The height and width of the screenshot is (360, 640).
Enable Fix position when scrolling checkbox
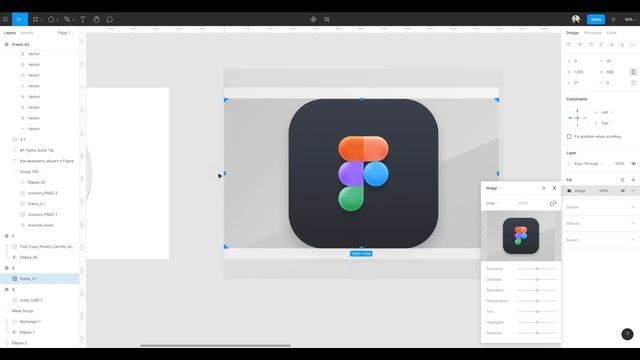coord(569,136)
